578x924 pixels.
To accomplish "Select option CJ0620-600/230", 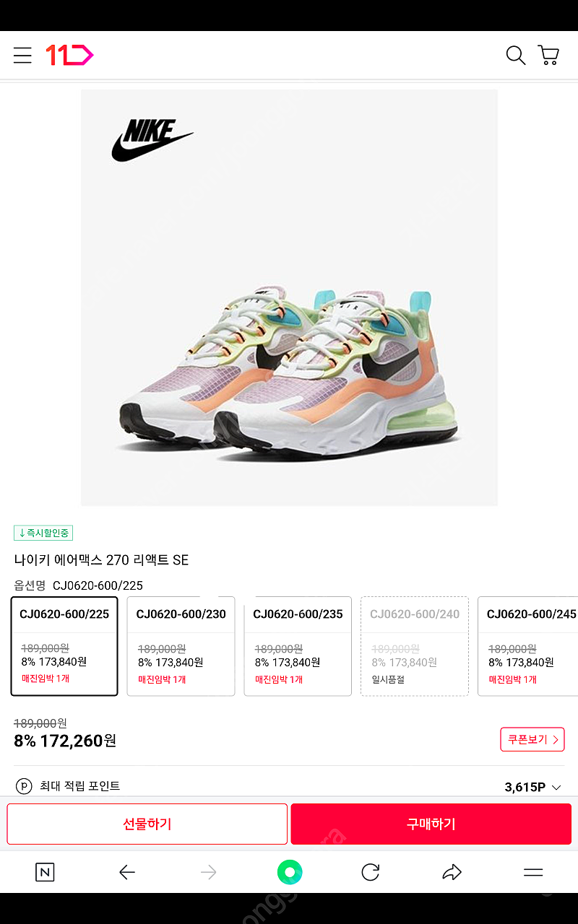I will (181, 646).
